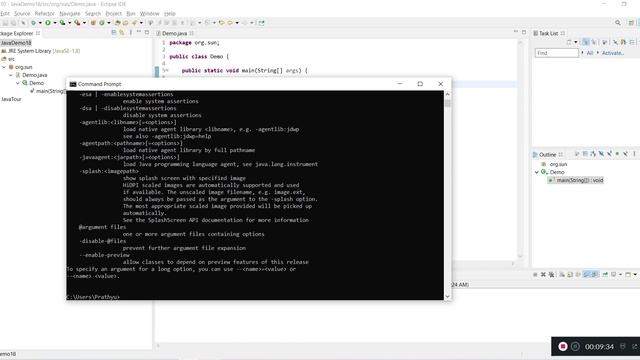Collapse the Demo class tree node
Viewport: 640px width, 360px height.
tap(18, 83)
